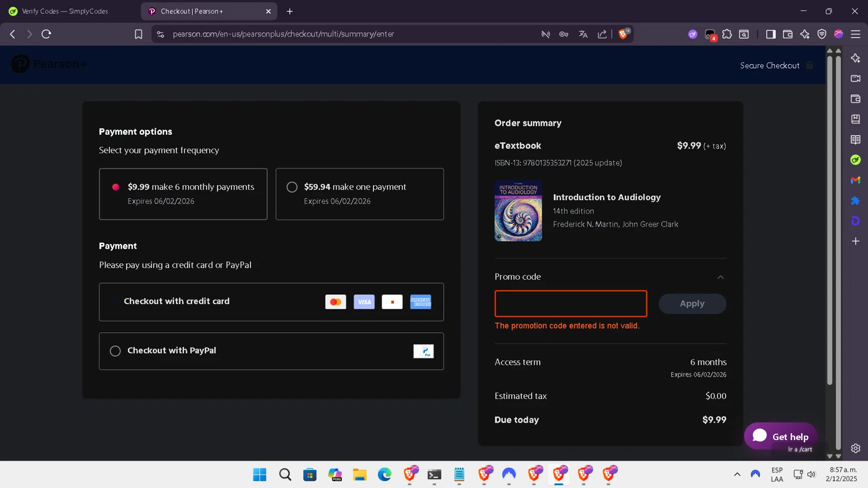Click the Due today $9.99 amount
The width and height of the screenshot is (868, 488).
coord(714,420)
